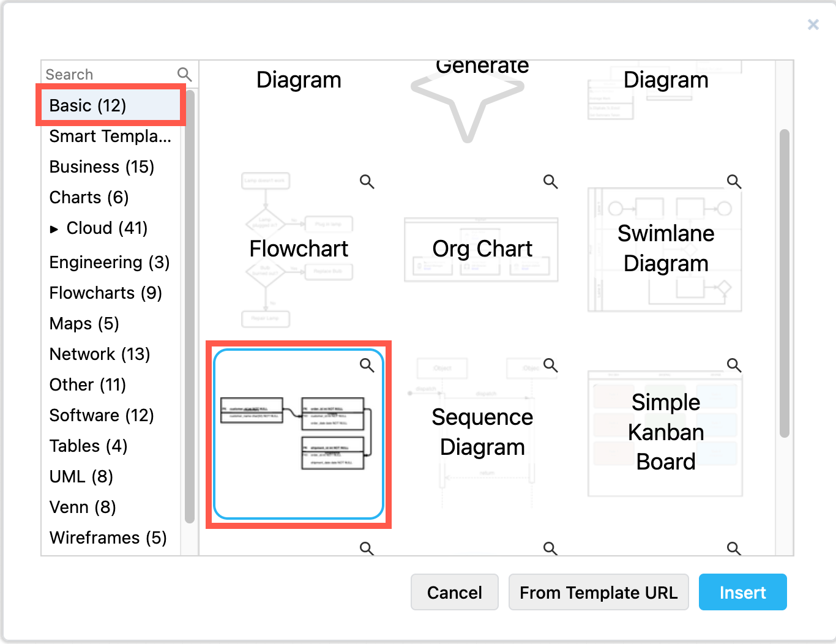Click From Template URL
836x644 pixels.
(599, 592)
